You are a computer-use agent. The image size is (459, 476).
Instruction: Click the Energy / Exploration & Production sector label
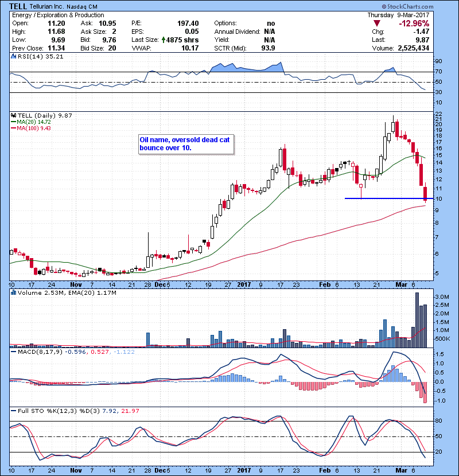58,15
